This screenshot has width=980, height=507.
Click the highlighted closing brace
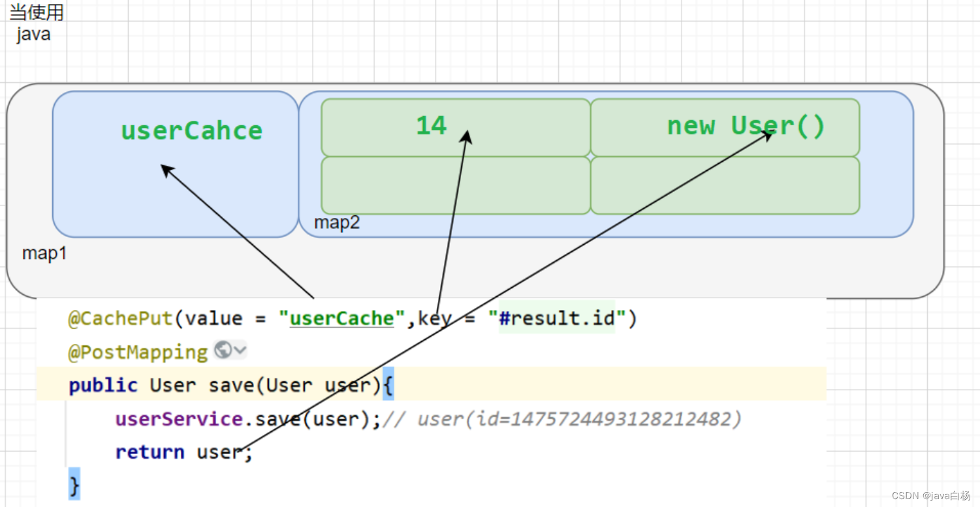74,485
